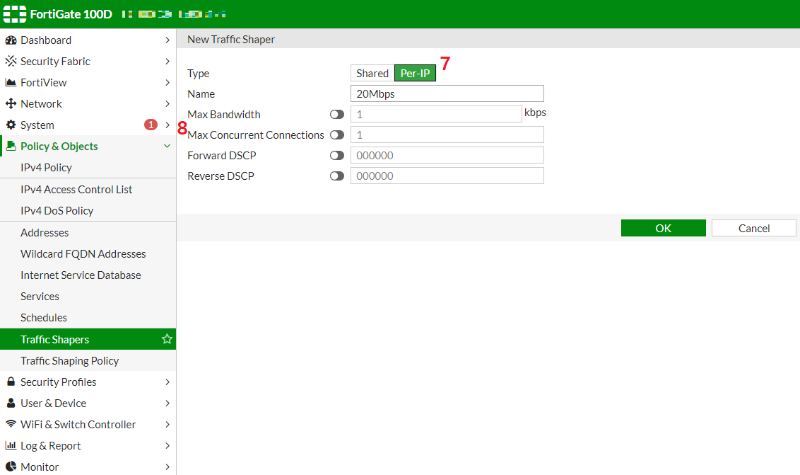
Task: Click the Cancel button
Action: 753,228
